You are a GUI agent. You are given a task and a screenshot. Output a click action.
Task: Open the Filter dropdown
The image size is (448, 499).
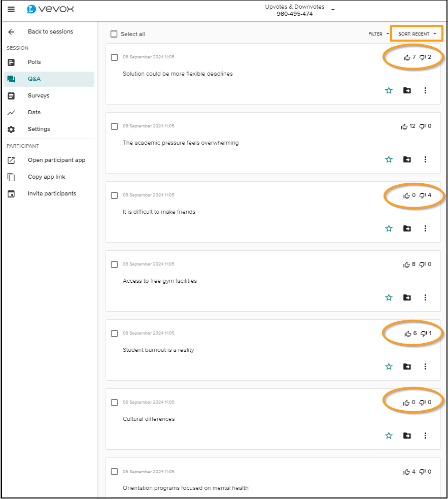click(x=378, y=34)
